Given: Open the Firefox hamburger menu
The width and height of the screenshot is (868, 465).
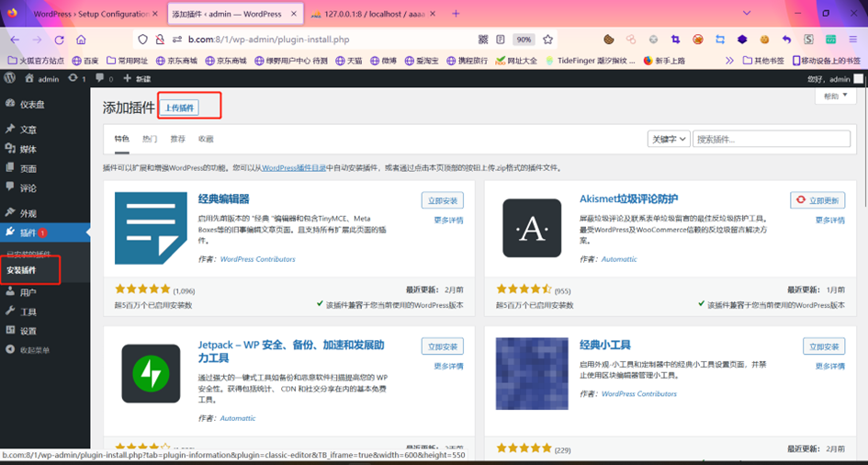Looking at the screenshot, I should 853,40.
